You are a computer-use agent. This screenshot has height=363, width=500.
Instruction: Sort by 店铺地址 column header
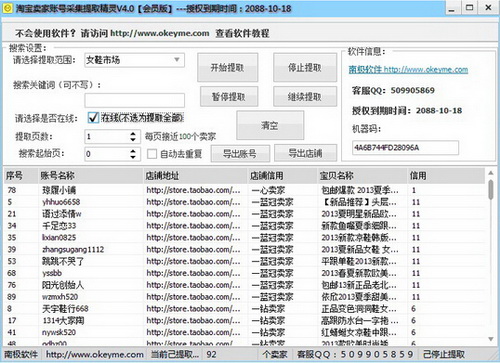pos(196,176)
